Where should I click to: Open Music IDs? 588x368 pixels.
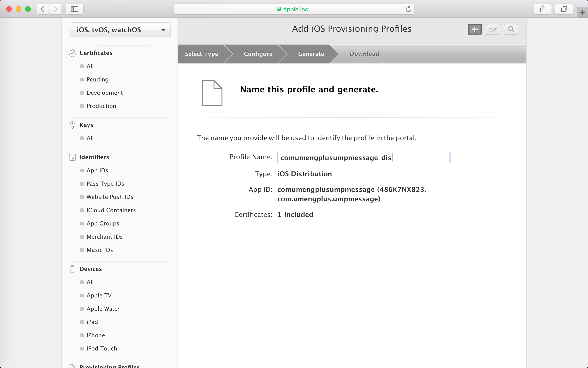coord(100,250)
